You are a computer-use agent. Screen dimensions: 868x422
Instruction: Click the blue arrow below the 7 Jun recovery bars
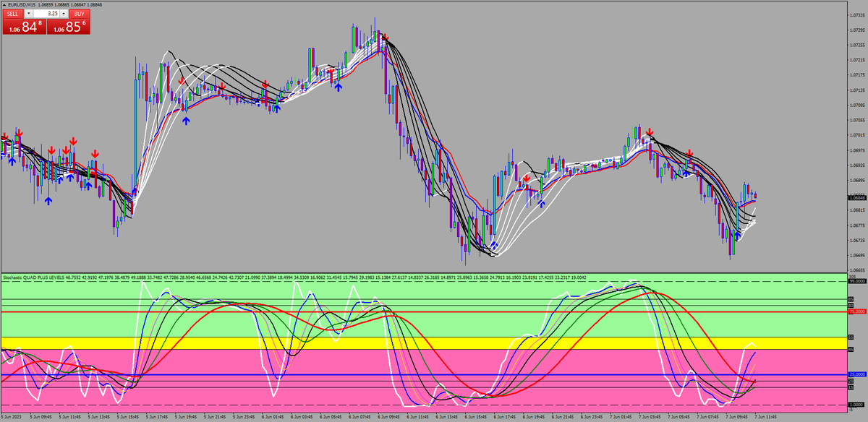tap(738, 235)
